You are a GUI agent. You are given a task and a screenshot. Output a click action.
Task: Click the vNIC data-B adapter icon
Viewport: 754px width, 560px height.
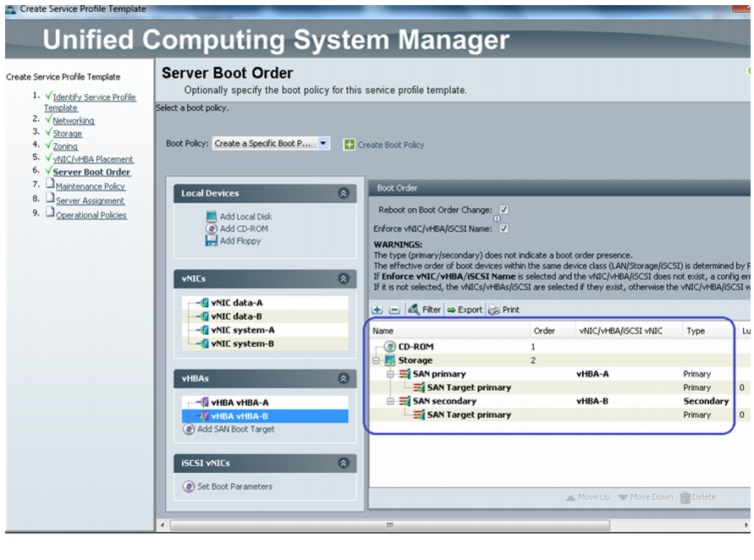click(x=204, y=316)
